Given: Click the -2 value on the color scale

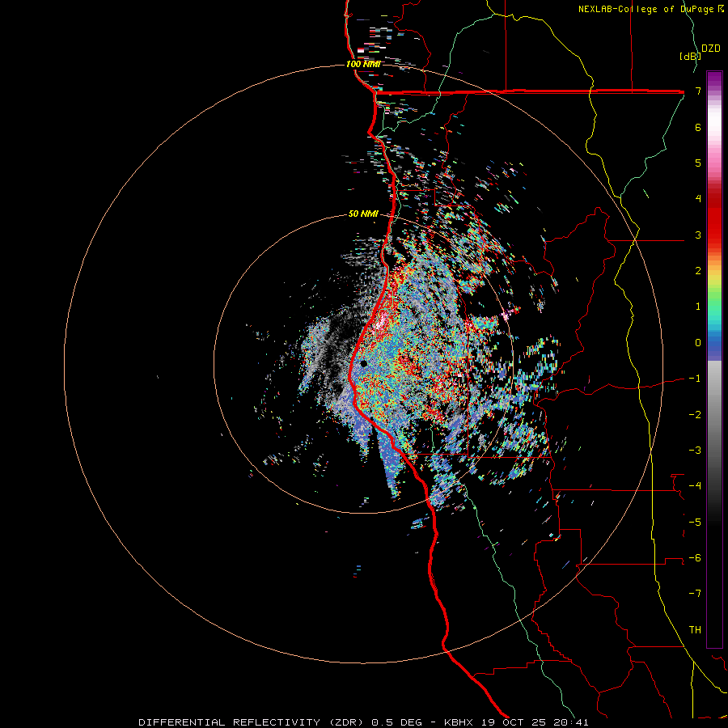Looking at the screenshot, I should point(695,415).
